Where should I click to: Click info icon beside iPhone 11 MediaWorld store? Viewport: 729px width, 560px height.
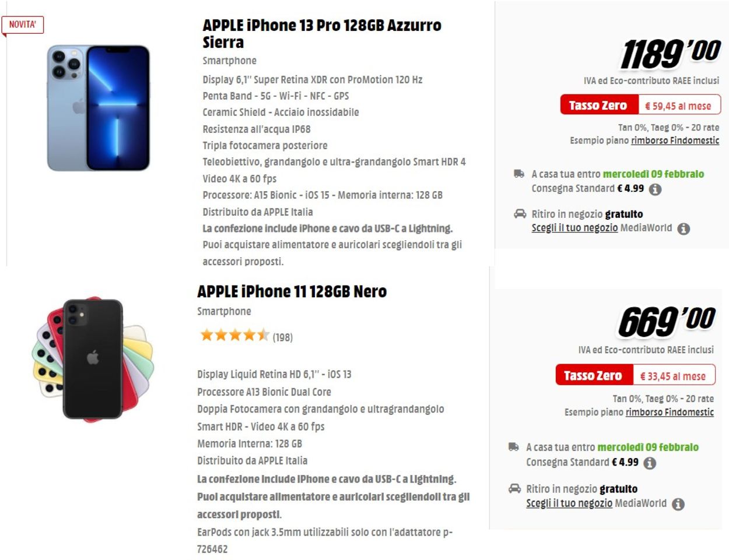tap(678, 504)
